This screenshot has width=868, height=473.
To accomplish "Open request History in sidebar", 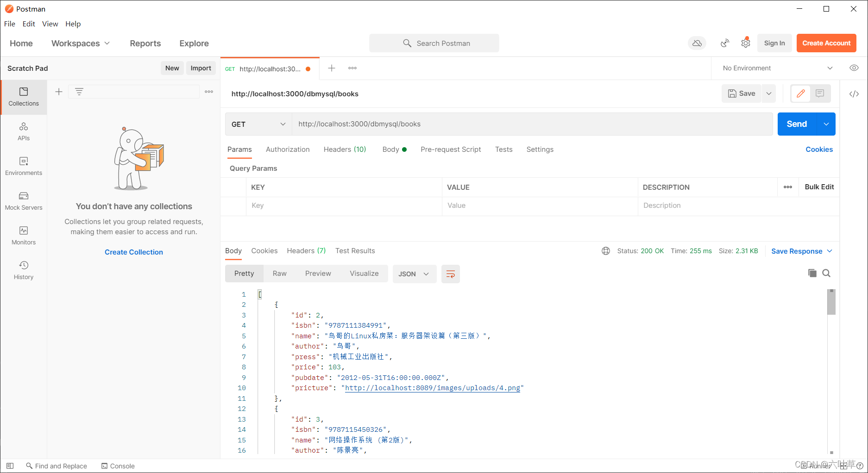I will point(24,270).
